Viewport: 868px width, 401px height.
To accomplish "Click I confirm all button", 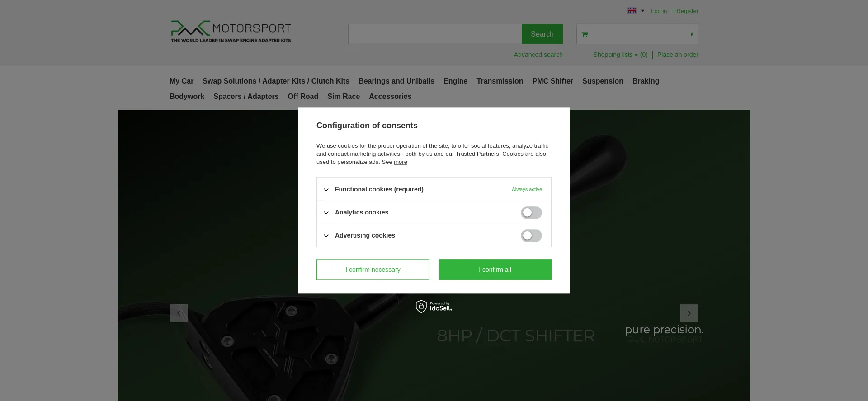I will (495, 270).
